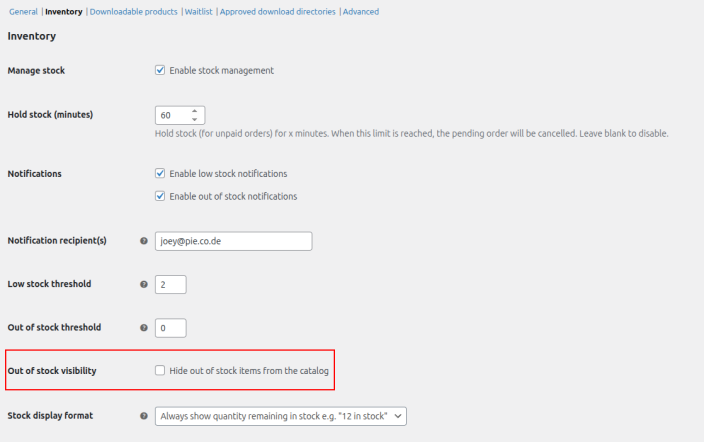Screen dimensions: 704x442
Task: Open the Stock display format dropdown
Action: [281, 415]
